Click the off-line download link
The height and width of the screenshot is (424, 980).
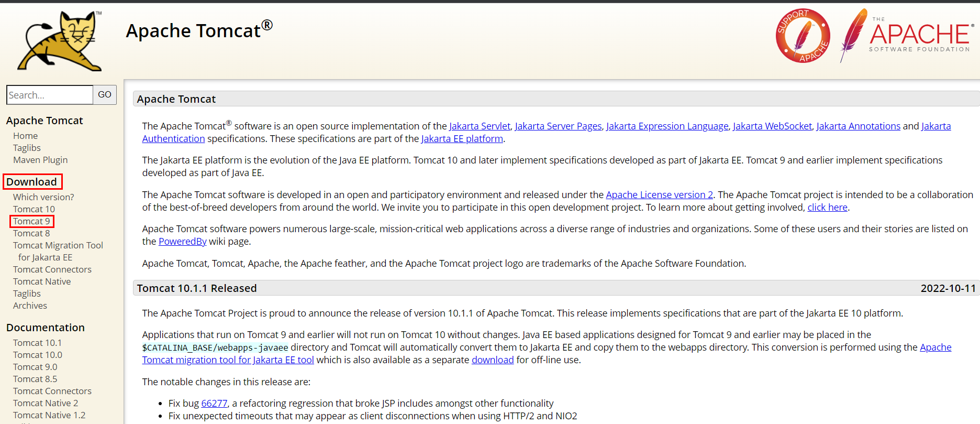493,360
